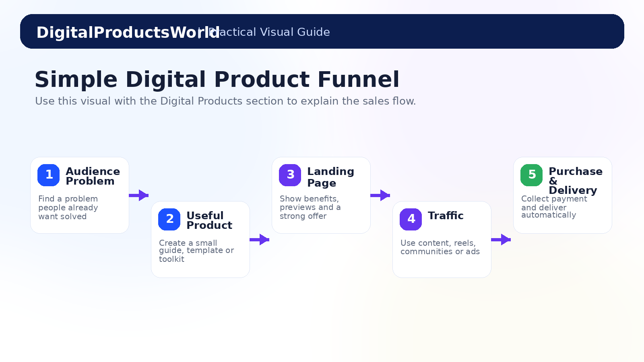Click the purple number 3 badge
This screenshot has width=644, height=362.
(290, 175)
